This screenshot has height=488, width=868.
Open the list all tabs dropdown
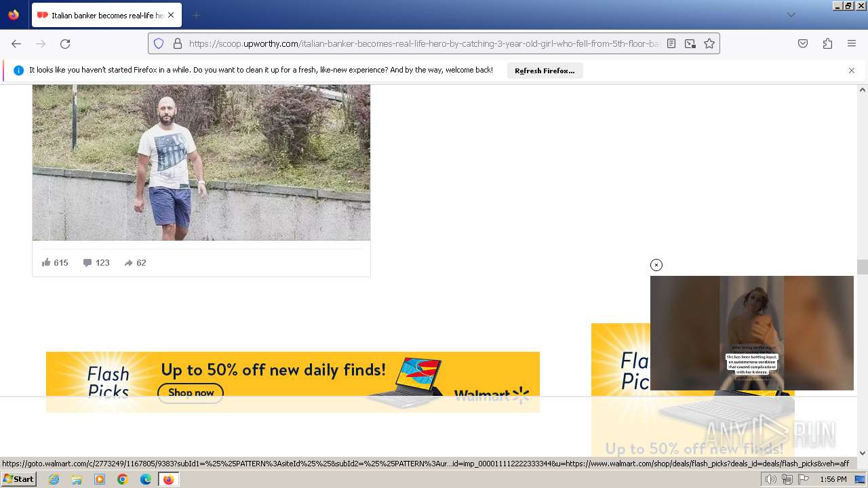pos(791,15)
